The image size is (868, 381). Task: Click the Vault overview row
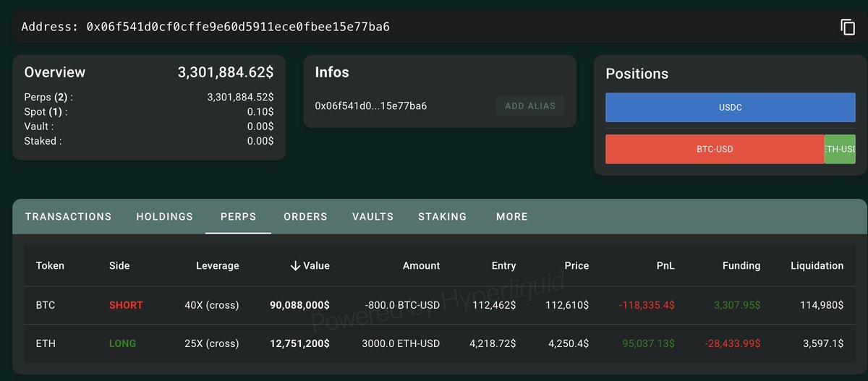(x=149, y=127)
